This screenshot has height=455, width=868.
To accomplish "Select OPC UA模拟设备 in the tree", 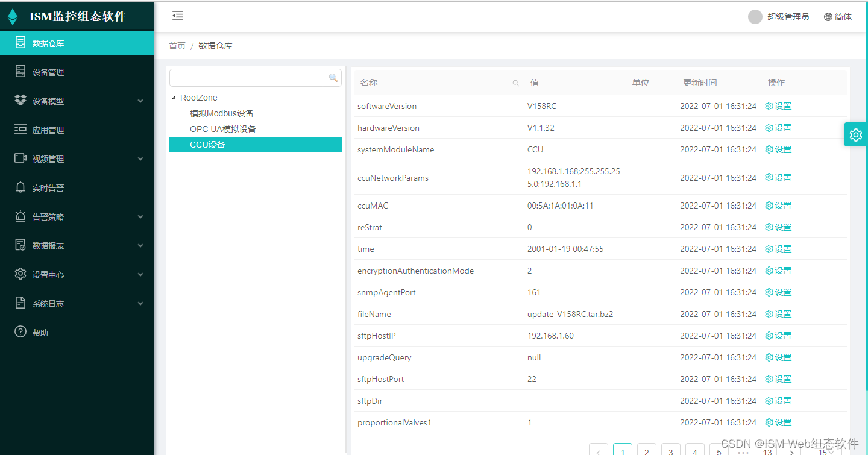I will pos(223,129).
